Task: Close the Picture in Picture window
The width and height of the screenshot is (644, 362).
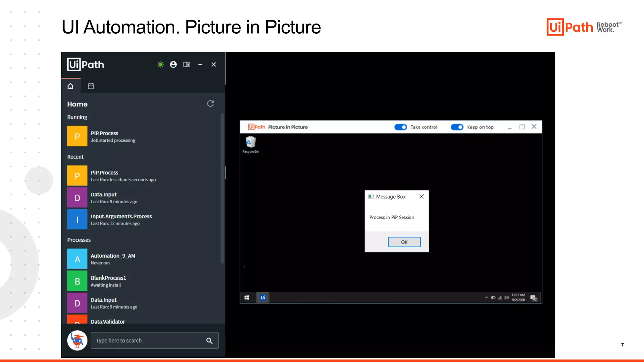Action: click(x=534, y=127)
